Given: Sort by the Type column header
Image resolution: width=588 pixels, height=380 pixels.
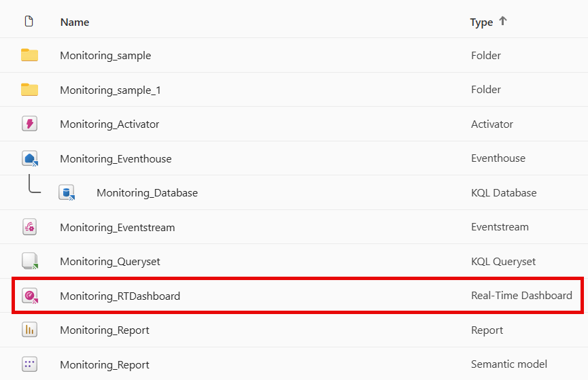Looking at the screenshot, I should pos(481,22).
